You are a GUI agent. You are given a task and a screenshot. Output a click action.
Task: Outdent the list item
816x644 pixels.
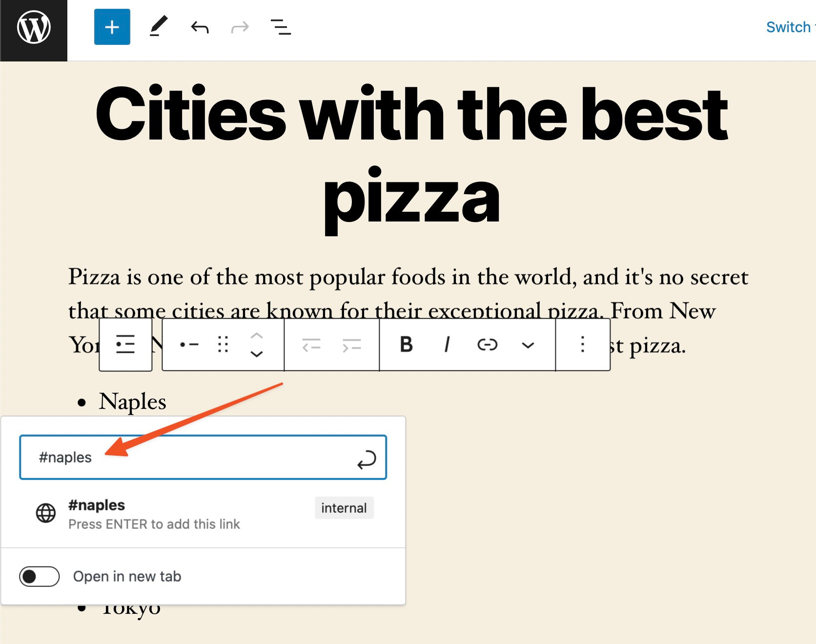312,345
